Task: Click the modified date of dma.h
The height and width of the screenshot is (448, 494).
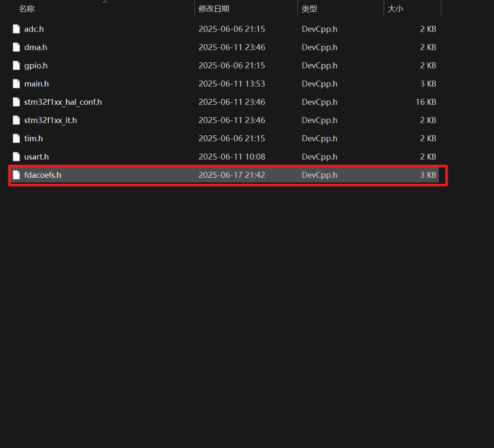Action: click(232, 47)
